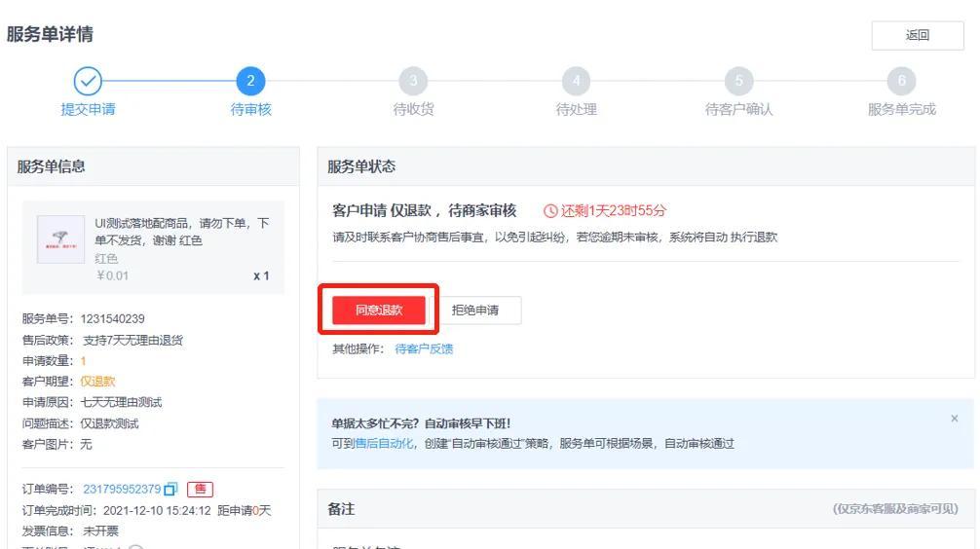The width and height of the screenshot is (980, 549).
Task: Select step 6 服务单完成 circle
Action: pos(901,81)
